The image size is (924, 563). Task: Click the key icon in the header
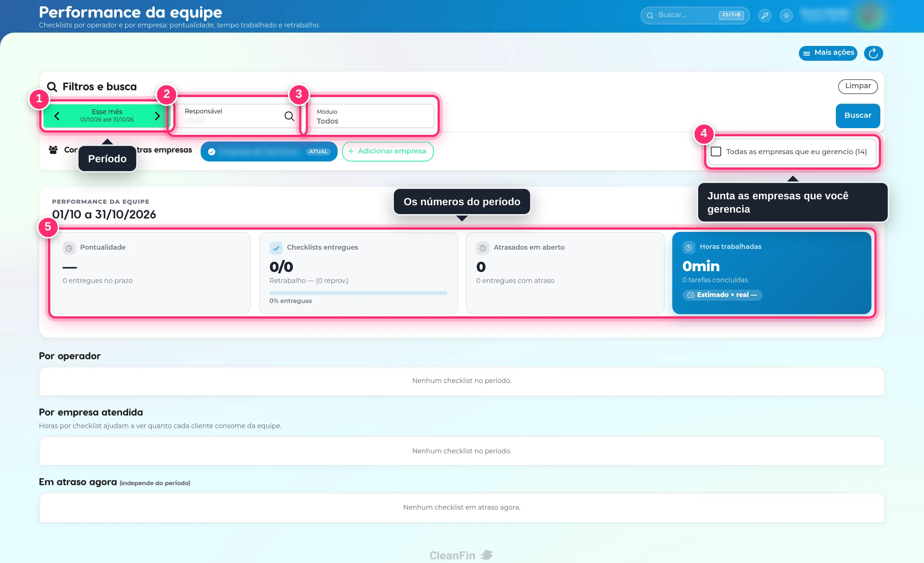pyautogui.click(x=764, y=16)
